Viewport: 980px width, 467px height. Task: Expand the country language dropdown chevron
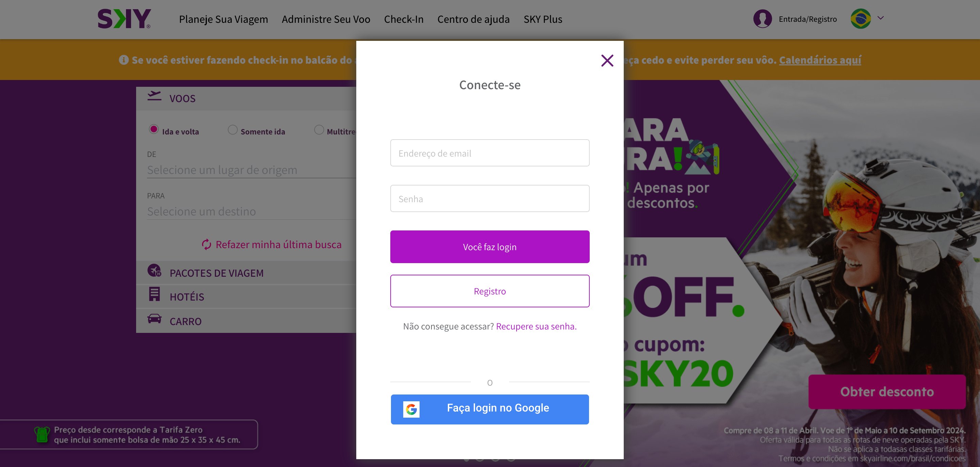[880, 18]
